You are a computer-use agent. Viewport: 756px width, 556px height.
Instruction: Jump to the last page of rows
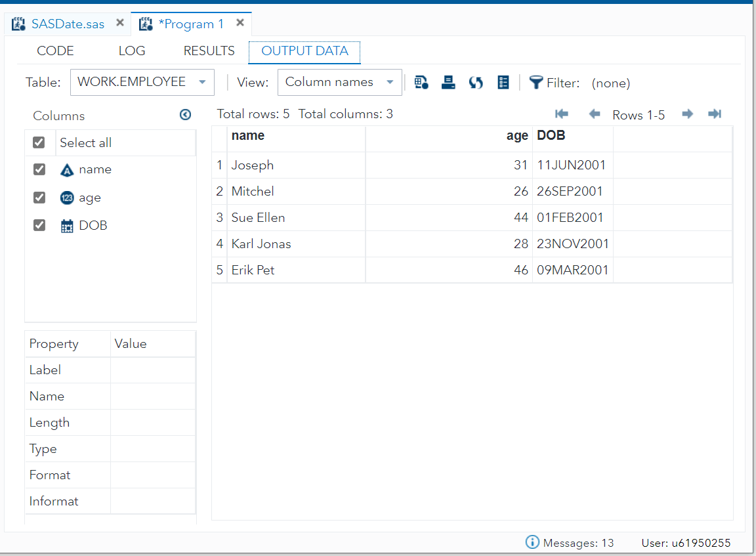pos(715,114)
